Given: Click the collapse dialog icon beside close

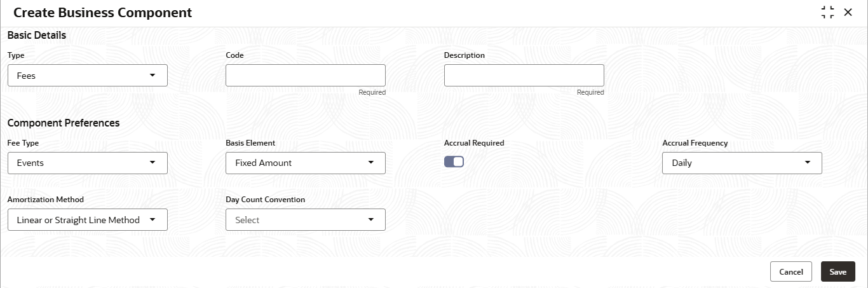Looking at the screenshot, I should (827, 12).
